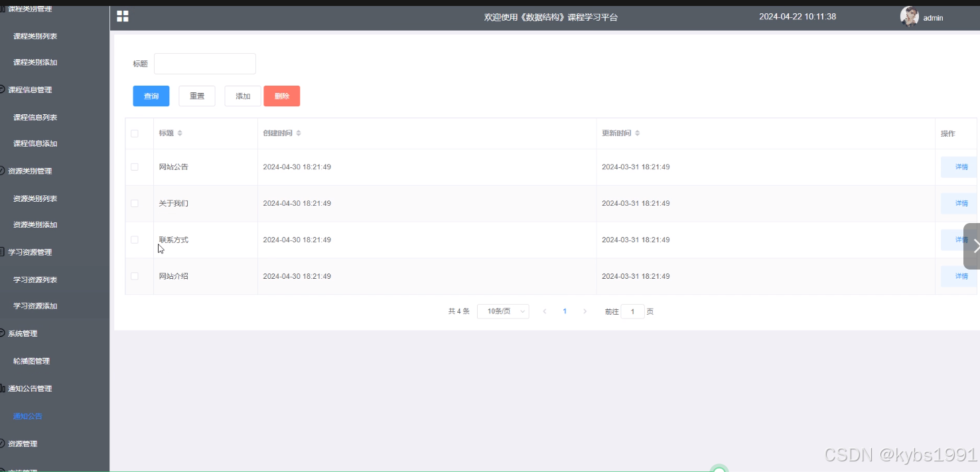Click the header time 2024-04-22 10:11:38

coord(798,17)
